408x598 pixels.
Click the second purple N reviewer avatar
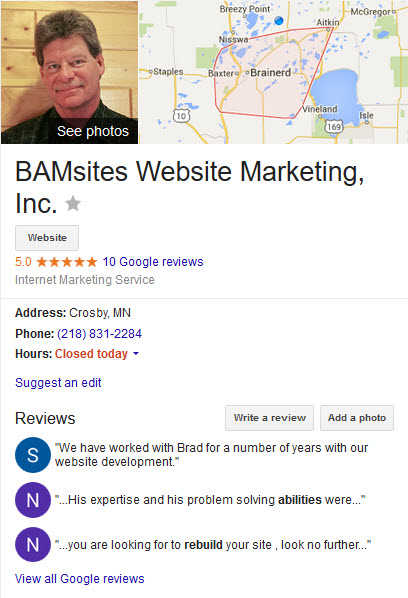pyautogui.click(x=33, y=544)
